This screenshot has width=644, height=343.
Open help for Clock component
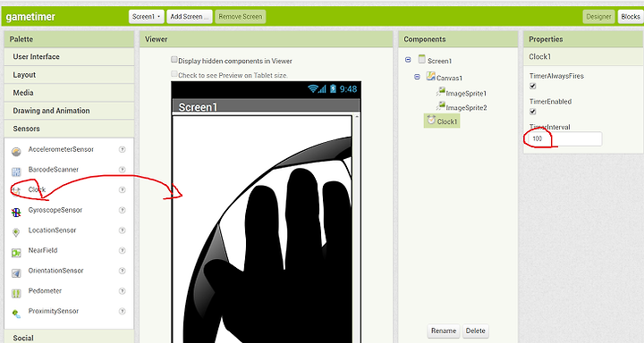click(122, 190)
